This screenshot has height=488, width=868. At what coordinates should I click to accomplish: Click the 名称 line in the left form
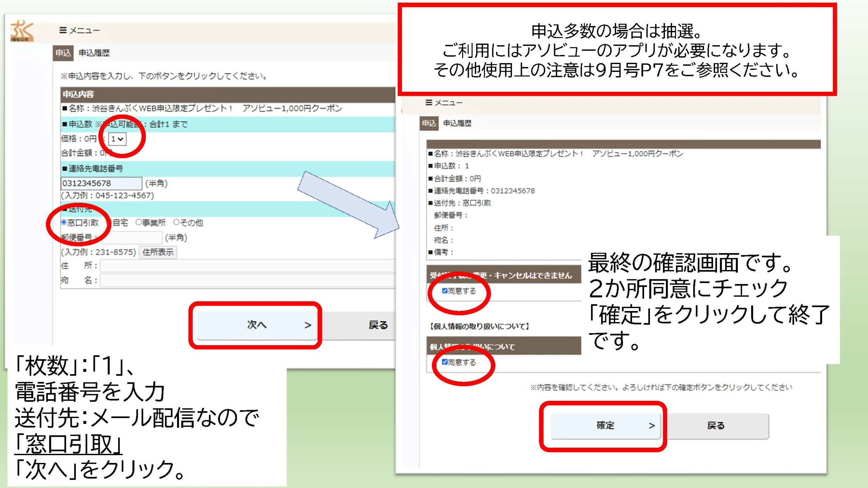(202, 108)
